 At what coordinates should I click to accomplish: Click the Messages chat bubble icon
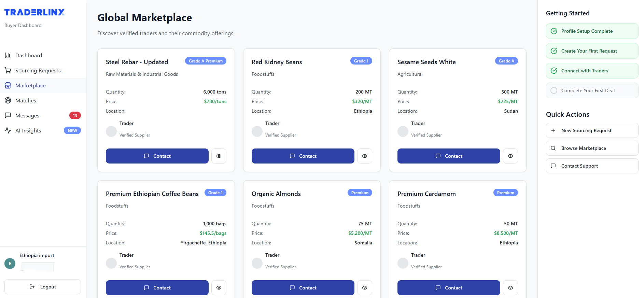(x=8, y=115)
